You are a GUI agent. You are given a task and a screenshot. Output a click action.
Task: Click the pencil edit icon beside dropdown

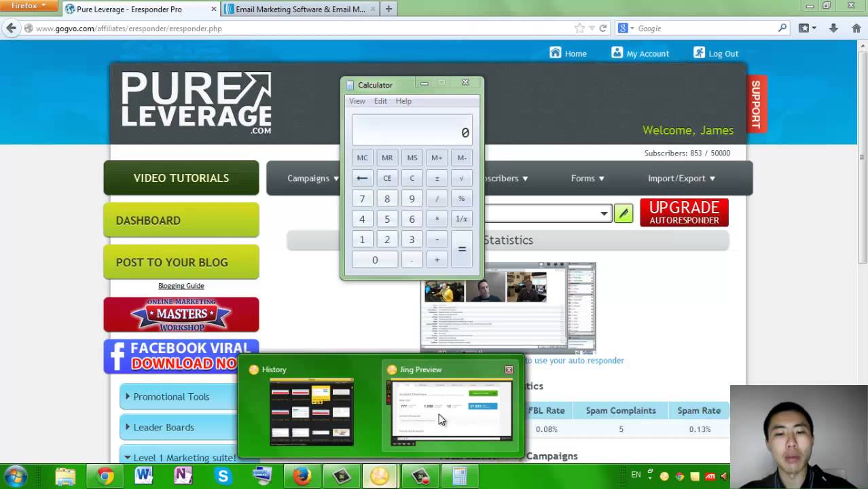[x=623, y=213]
